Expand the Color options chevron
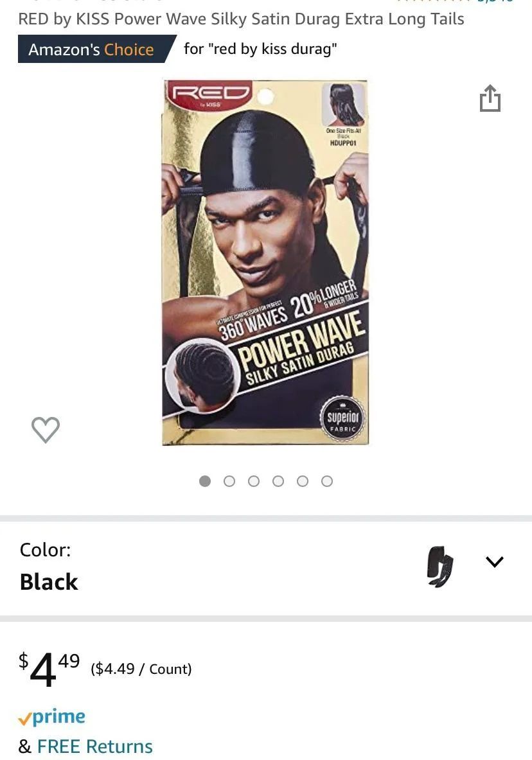The image size is (532, 760). pyautogui.click(x=495, y=561)
